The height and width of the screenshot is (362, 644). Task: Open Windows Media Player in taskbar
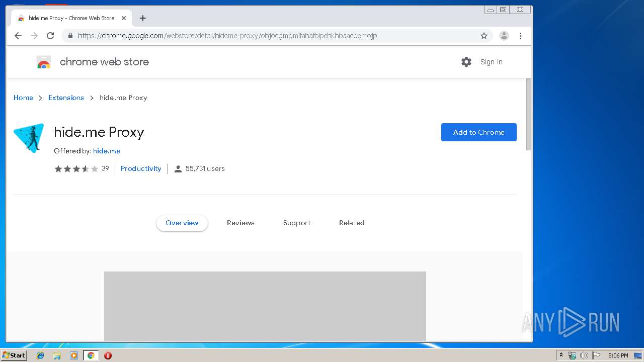tap(74, 355)
